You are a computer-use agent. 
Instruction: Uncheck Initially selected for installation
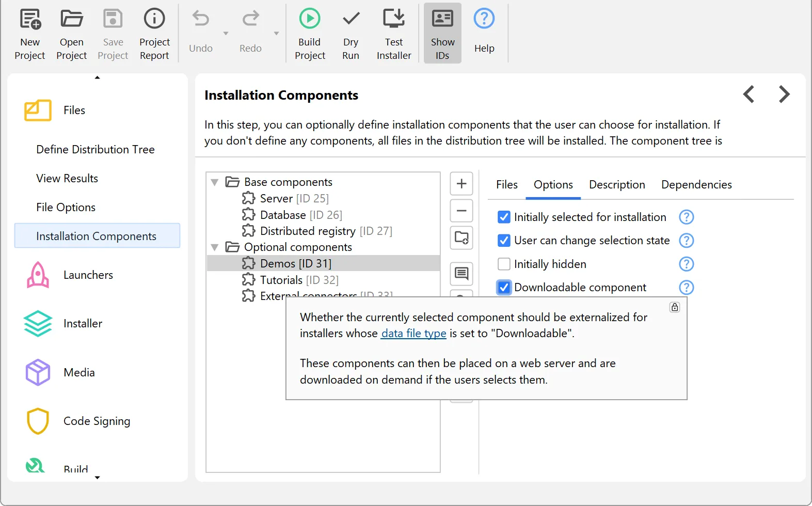click(504, 217)
